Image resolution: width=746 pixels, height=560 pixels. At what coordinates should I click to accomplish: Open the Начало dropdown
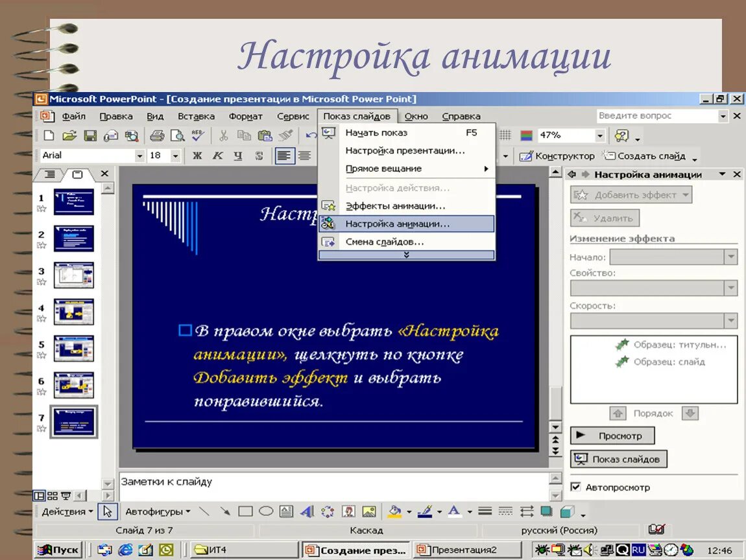click(x=731, y=257)
